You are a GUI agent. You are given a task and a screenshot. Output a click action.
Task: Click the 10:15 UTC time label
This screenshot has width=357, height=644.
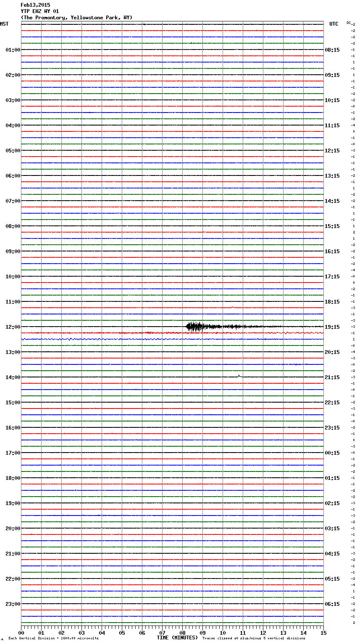pos(332,100)
